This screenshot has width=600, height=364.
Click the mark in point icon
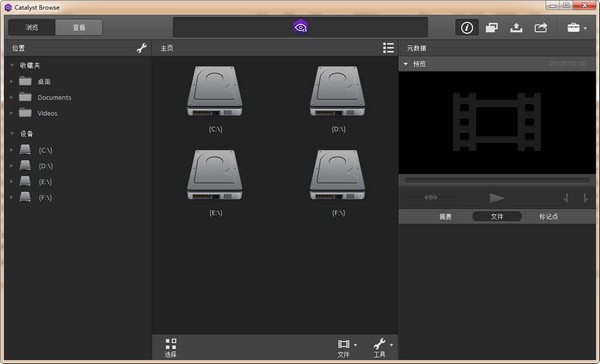tap(566, 198)
